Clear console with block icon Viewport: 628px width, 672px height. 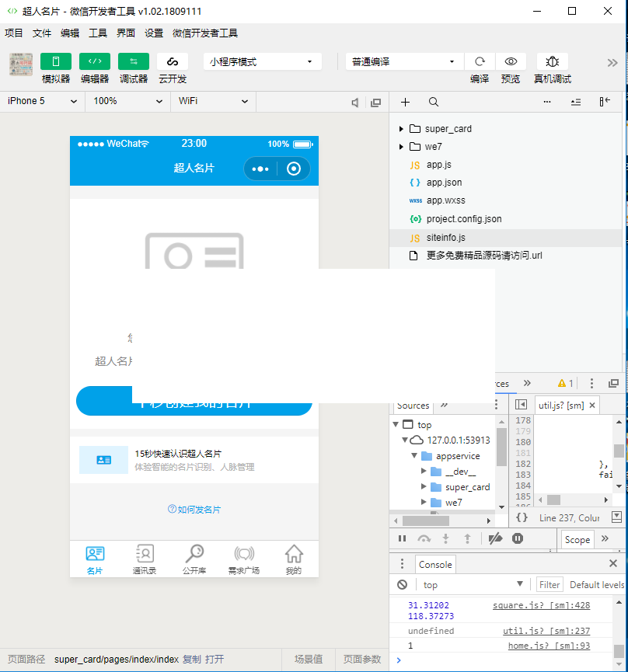point(402,584)
